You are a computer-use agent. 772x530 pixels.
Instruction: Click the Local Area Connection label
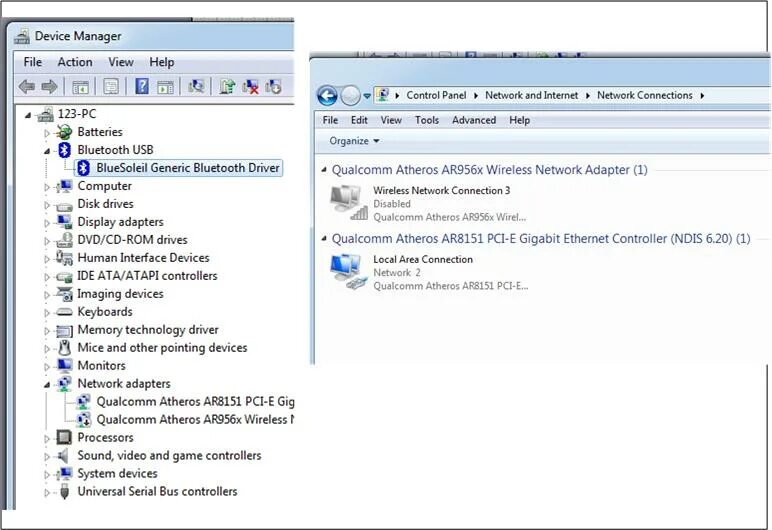[422, 260]
